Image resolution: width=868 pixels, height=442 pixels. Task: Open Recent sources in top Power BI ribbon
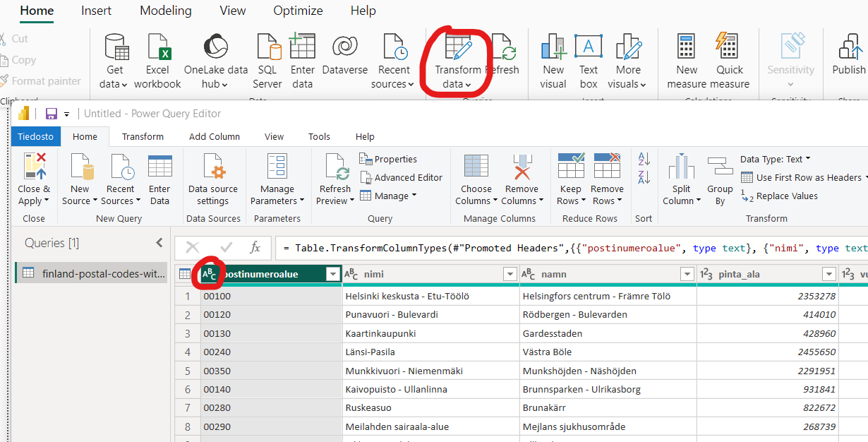coord(394,61)
